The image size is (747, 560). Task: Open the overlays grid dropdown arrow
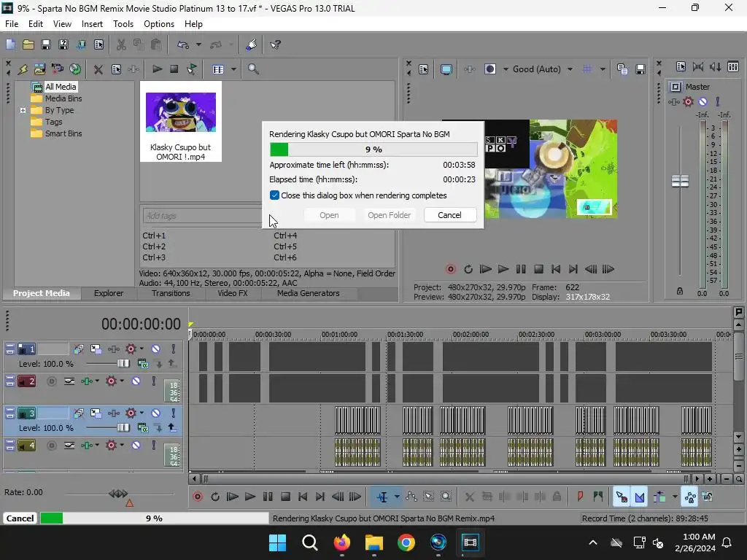603,69
